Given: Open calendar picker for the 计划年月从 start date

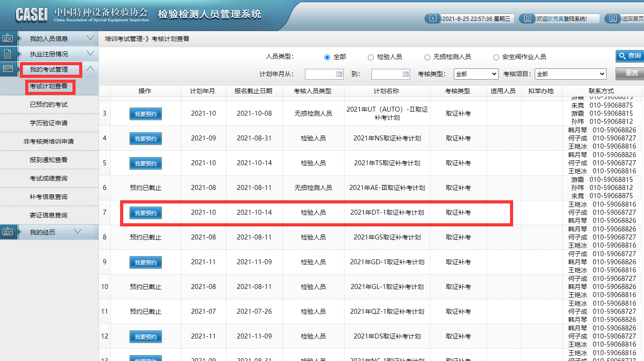Looking at the screenshot, I should click(x=339, y=74).
